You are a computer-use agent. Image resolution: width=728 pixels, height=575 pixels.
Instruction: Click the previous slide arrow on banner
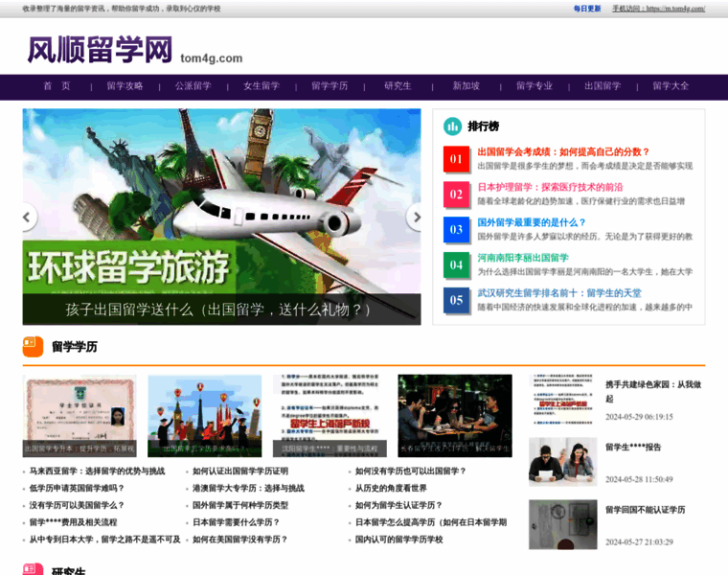(x=29, y=217)
